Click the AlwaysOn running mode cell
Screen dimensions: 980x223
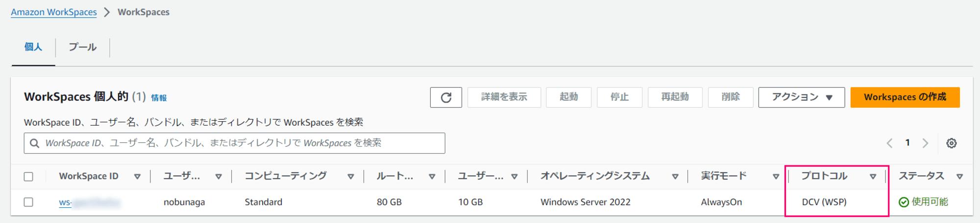tap(721, 202)
